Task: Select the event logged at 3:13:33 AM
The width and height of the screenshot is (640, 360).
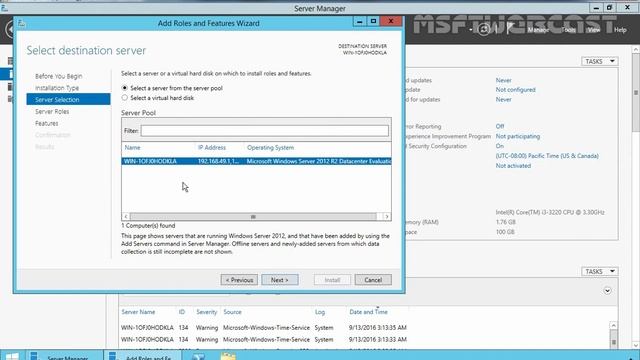Action: [x=264, y=340]
